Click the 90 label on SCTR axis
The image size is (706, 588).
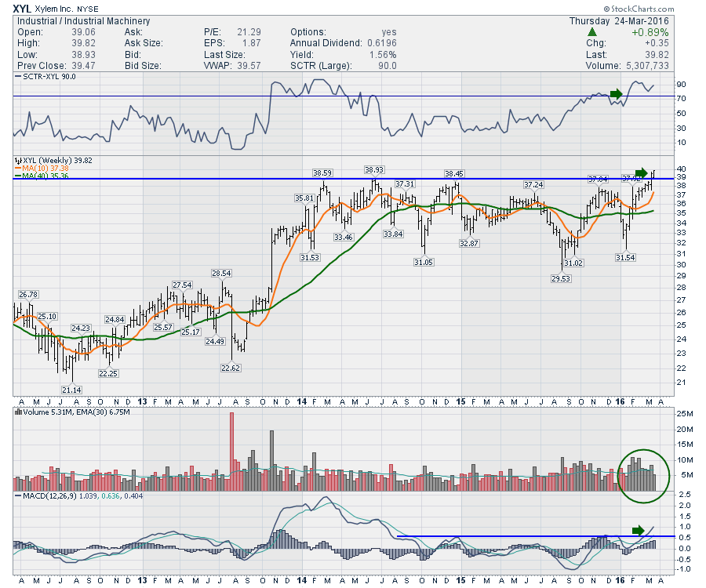pos(681,85)
